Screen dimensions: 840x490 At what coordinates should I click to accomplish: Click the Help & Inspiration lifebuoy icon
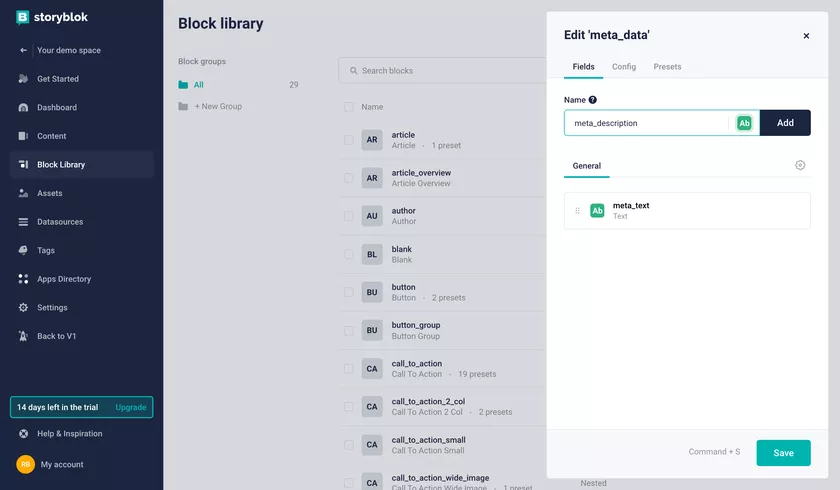click(x=24, y=434)
